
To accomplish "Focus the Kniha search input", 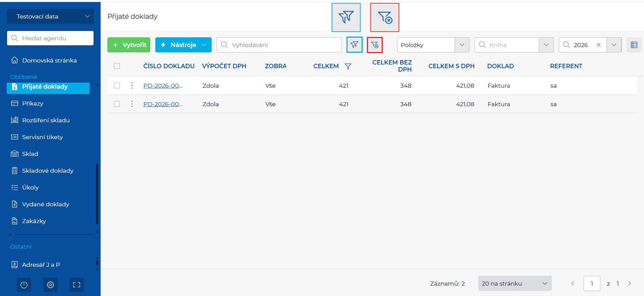I will pyautogui.click(x=507, y=45).
